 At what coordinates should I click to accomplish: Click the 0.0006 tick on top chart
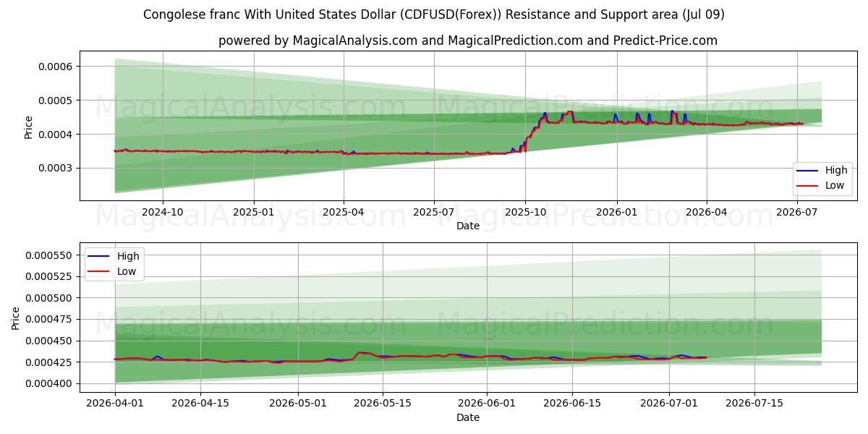[x=56, y=67]
